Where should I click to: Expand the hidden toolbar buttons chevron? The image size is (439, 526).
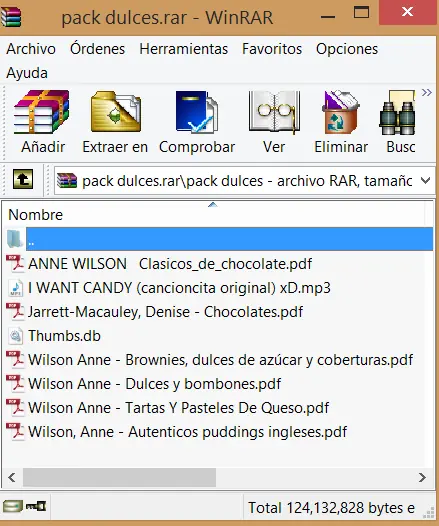pos(427,92)
